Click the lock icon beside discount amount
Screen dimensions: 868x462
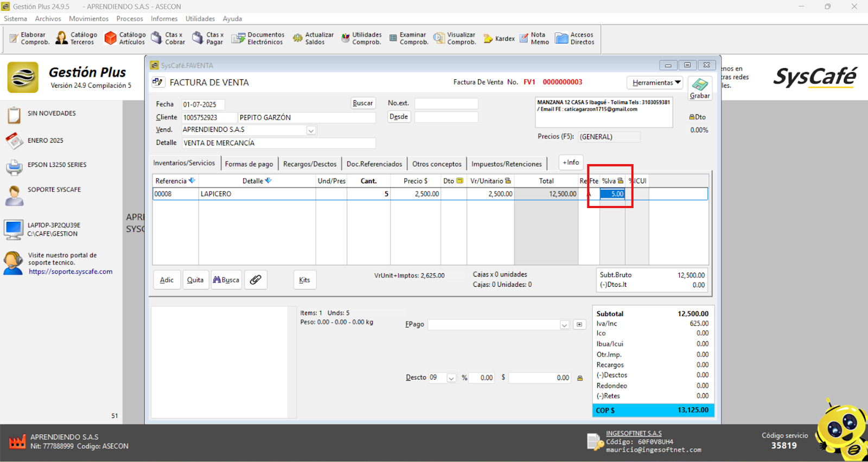pyautogui.click(x=580, y=378)
